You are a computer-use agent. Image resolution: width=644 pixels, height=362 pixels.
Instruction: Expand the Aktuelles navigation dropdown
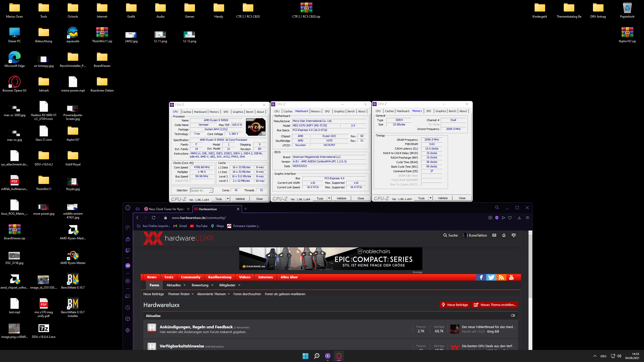tap(185, 285)
